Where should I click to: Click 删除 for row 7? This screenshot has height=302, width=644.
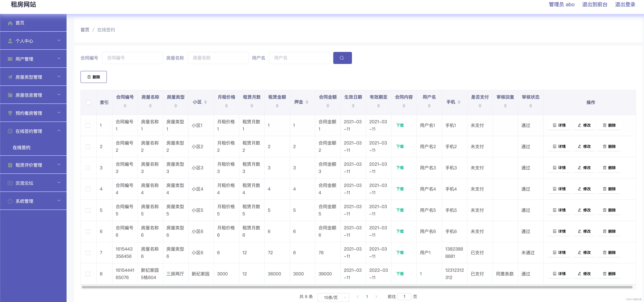click(609, 253)
